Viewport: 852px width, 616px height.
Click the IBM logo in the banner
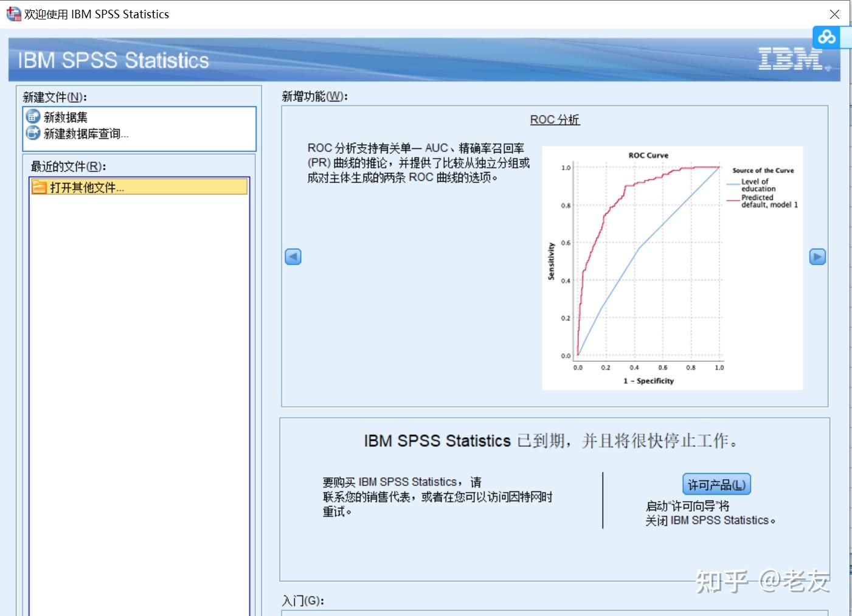pos(791,60)
